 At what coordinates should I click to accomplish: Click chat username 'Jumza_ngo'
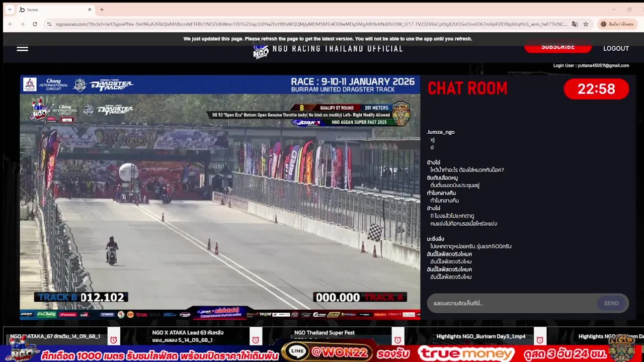(x=441, y=132)
